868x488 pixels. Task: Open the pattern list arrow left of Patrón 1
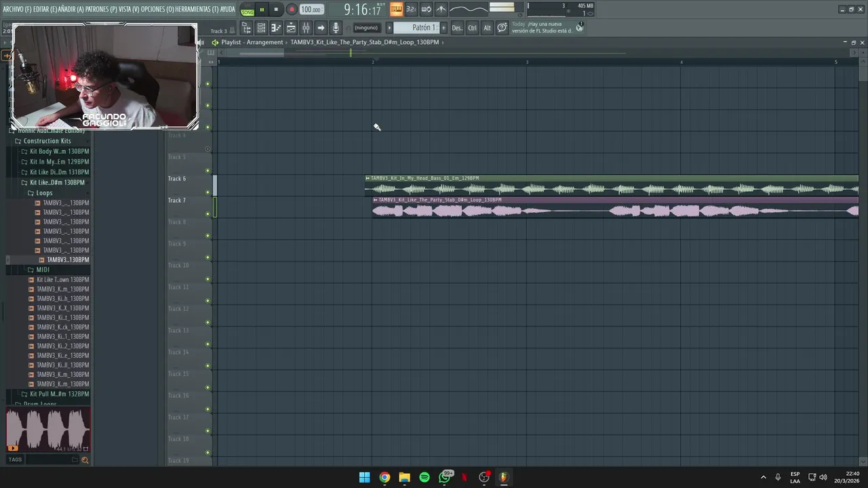[x=389, y=28]
